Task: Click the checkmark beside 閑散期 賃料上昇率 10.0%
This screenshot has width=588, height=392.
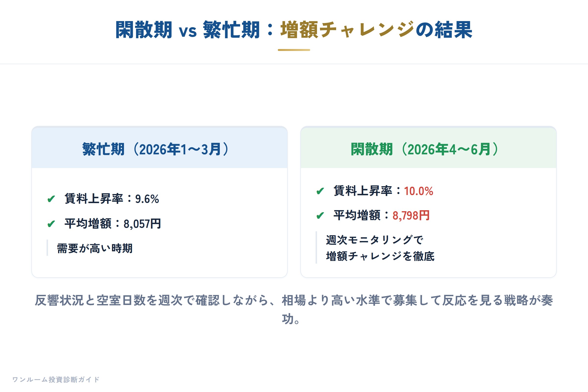Action: 320,191
